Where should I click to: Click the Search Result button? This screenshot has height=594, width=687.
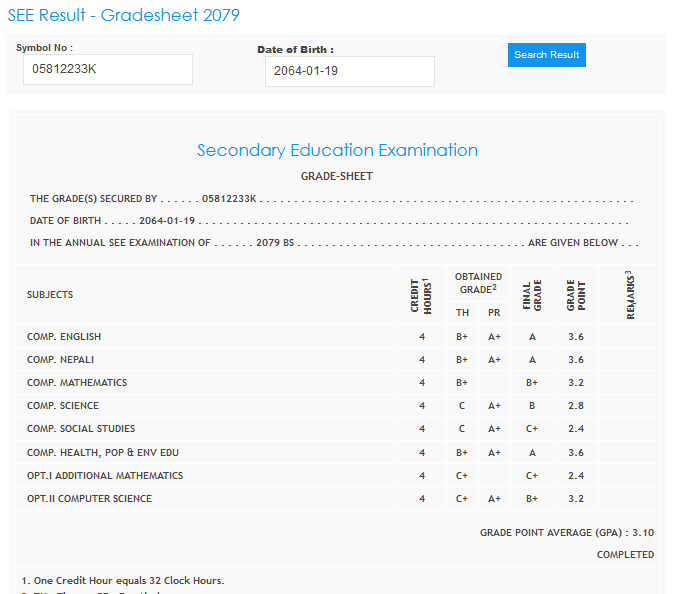click(x=546, y=55)
